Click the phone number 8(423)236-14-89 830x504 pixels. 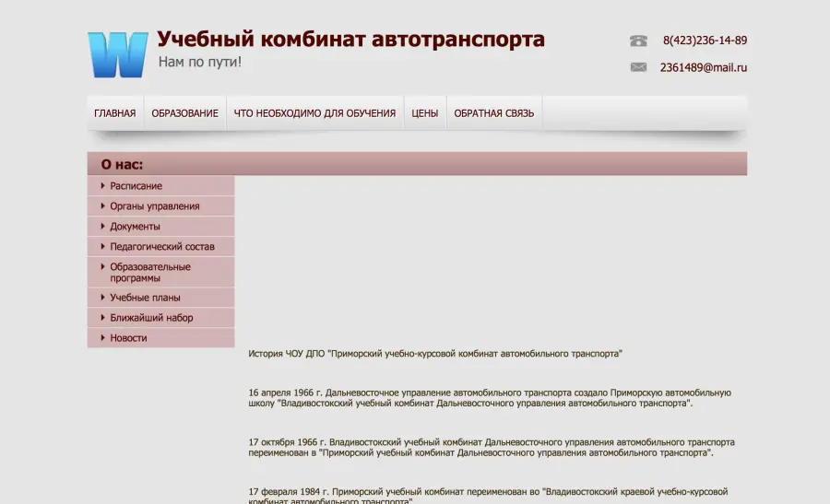(705, 41)
